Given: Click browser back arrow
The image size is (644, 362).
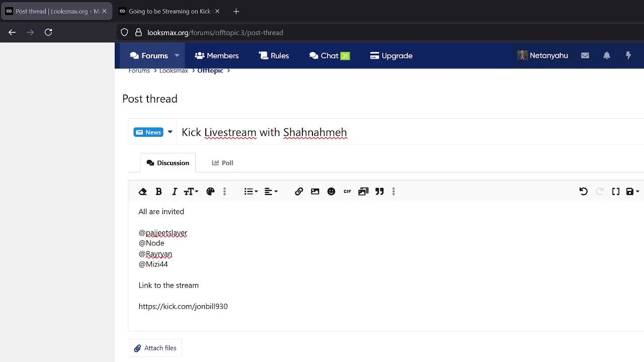Looking at the screenshot, I should (12, 32).
